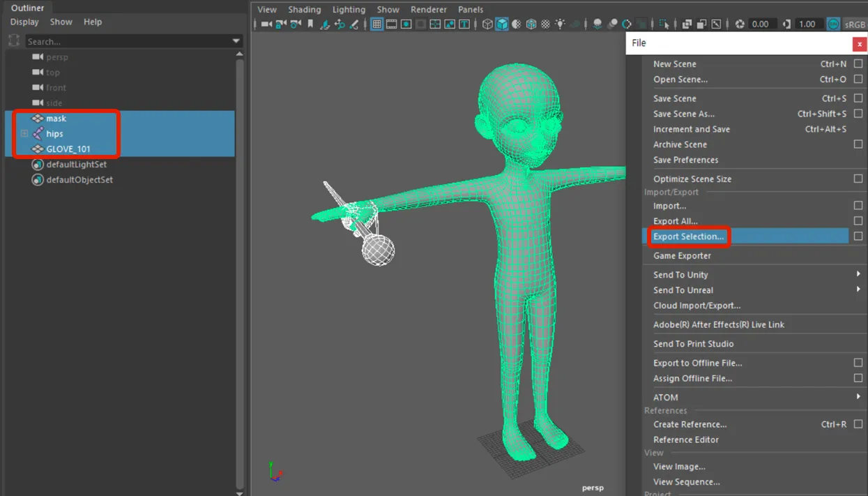The width and height of the screenshot is (868, 496).
Task: Toggle the XRay icon
Action: coord(687,24)
